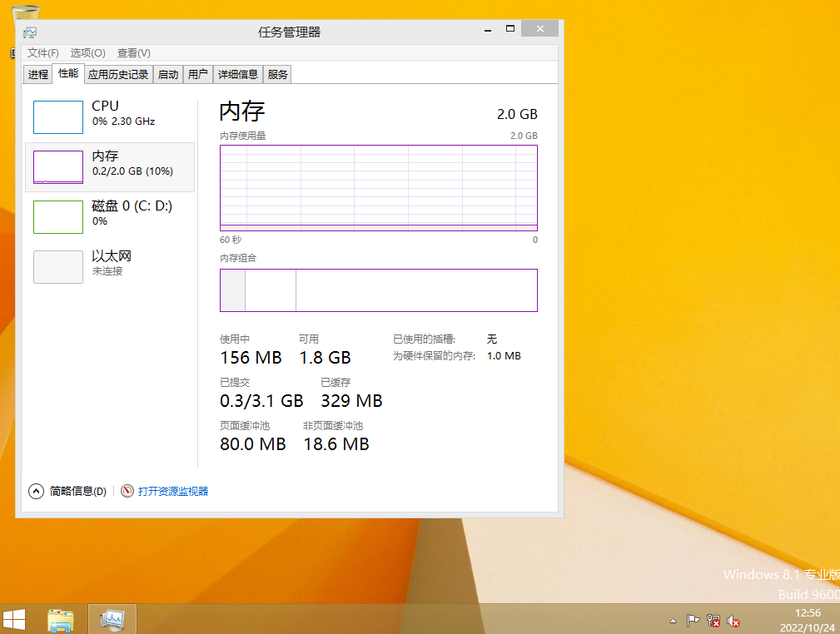Click the 1.0 MB hardware reserved value

point(504,356)
